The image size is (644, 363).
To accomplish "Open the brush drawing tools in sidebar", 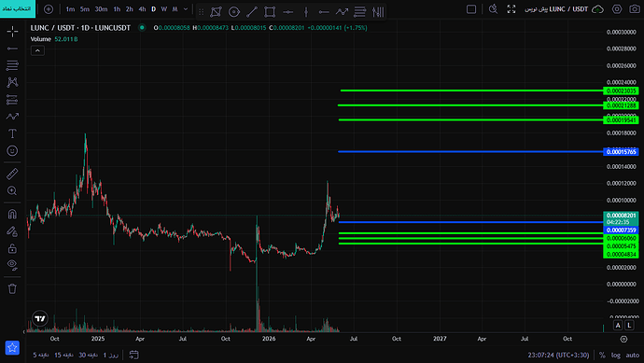I will point(12,117).
